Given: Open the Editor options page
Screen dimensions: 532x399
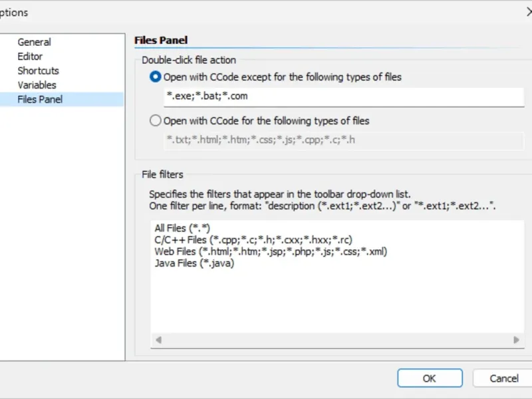Looking at the screenshot, I should 30,57.
